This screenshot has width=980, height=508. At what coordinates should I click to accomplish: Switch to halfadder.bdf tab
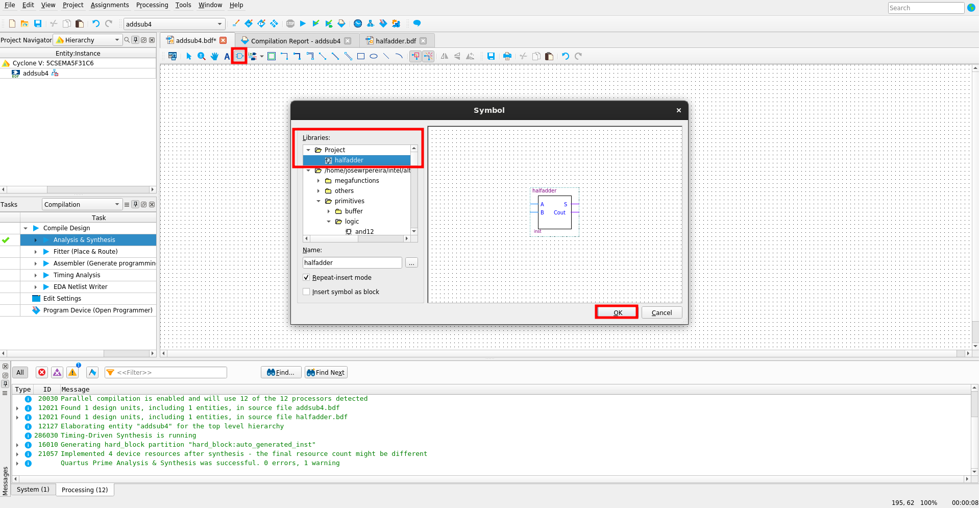[x=396, y=41]
